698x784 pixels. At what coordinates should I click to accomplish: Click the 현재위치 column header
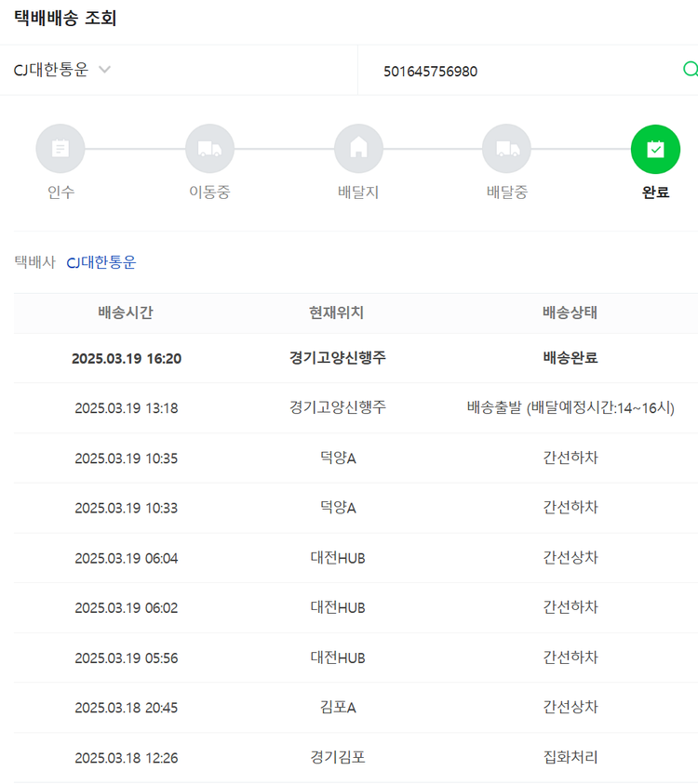point(337,312)
